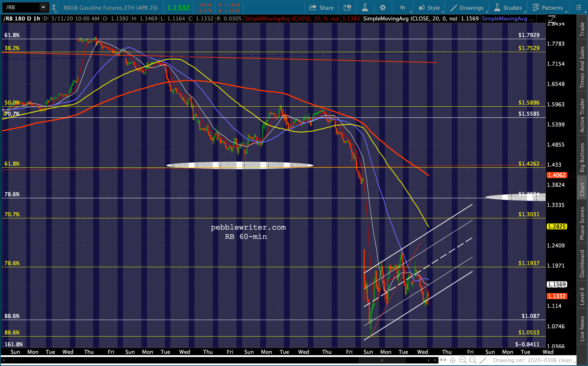Switch to the Trade sidebar tab
Viewport: 588px width, 366px height.
(x=582, y=29)
